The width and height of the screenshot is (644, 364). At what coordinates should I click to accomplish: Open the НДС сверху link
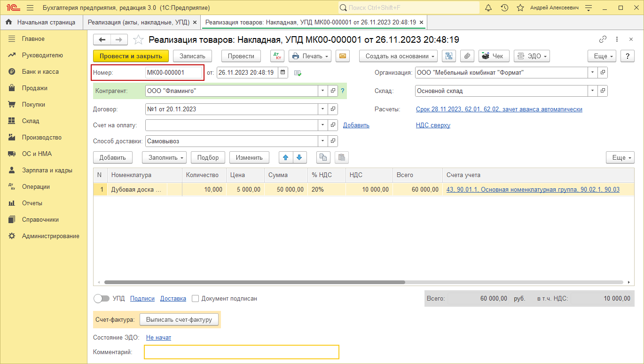click(433, 125)
